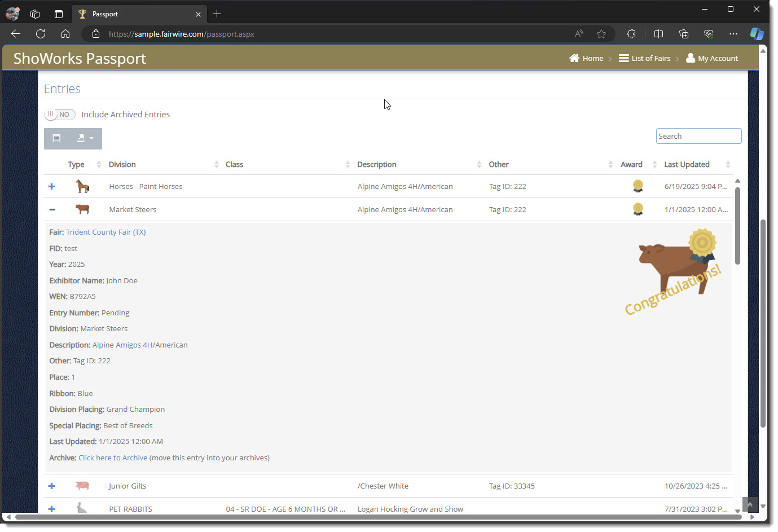Click the scroll-to-top arrow button
The width and height of the screenshot is (778, 532).
pyautogui.click(x=750, y=504)
